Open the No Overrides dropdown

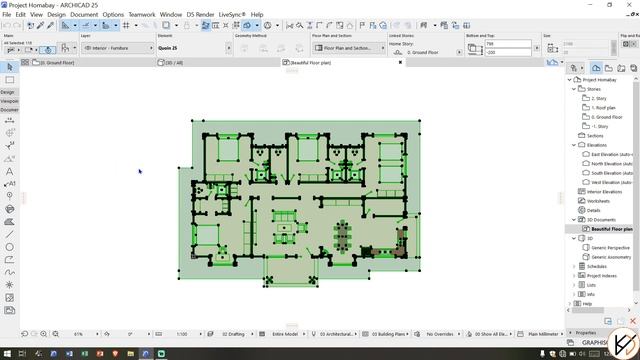[x=459, y=334]
